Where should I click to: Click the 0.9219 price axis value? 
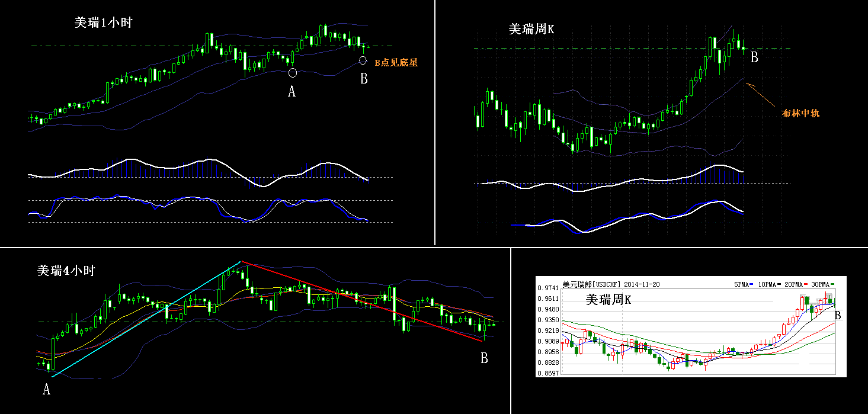coord(549,331)
